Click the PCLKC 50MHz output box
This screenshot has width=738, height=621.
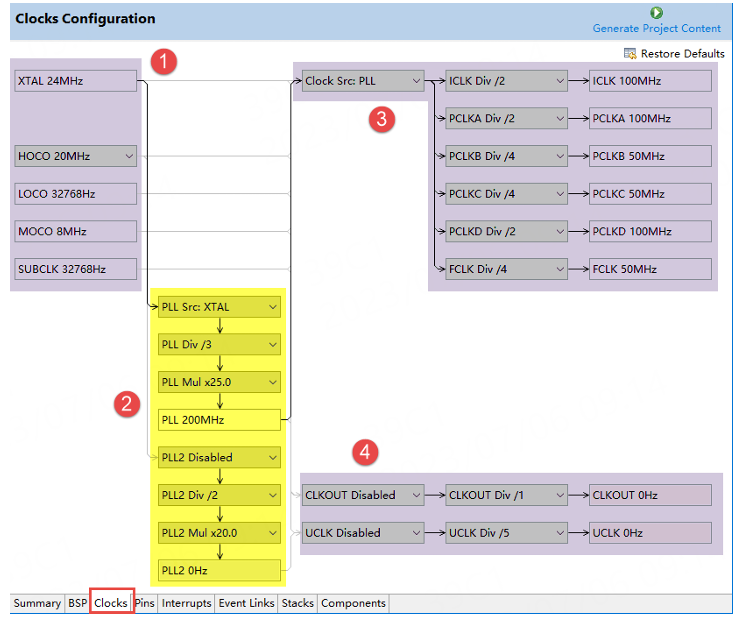point(650,194)
